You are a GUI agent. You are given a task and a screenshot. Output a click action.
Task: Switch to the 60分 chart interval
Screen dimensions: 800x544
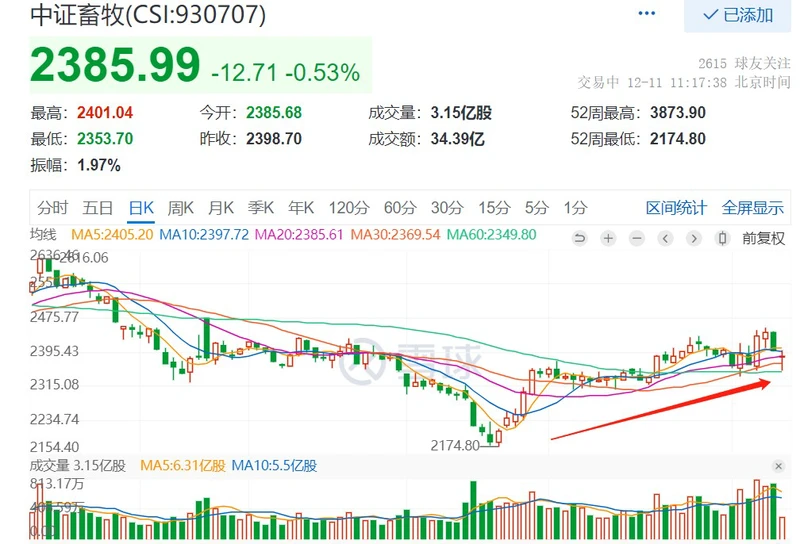[x=400, y=208]
